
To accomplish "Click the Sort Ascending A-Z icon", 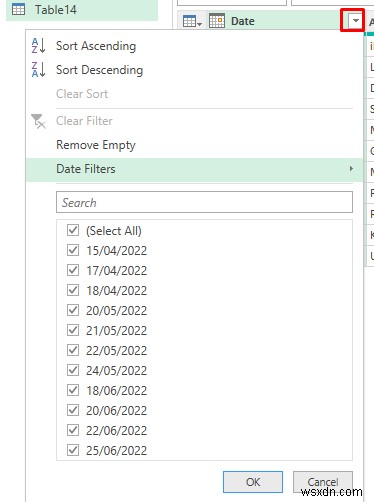I will [x=38, y=46].
